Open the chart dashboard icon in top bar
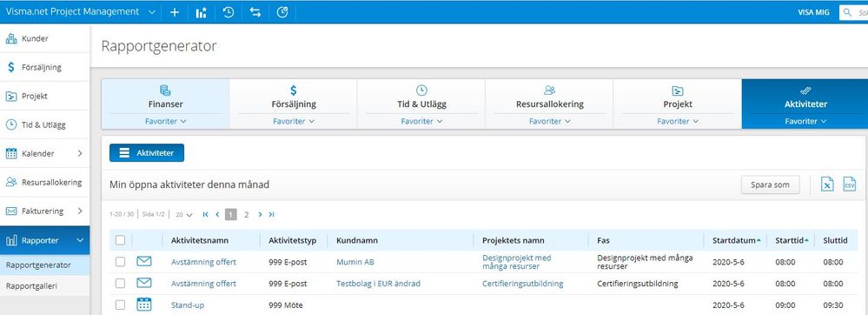 pos(201,12)
